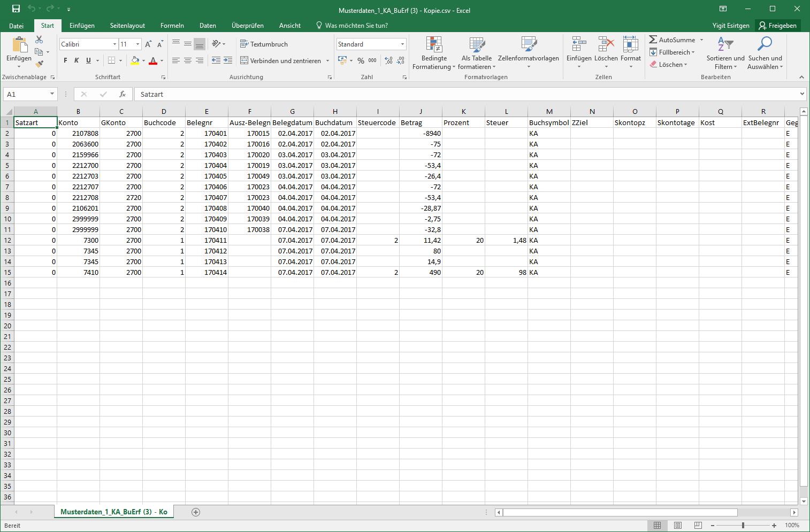
Task: Open the Datei tab
Action: (x=17, y=26)
